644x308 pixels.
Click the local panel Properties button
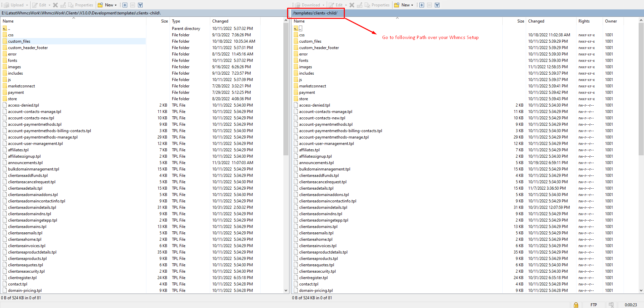coord(81,5)
